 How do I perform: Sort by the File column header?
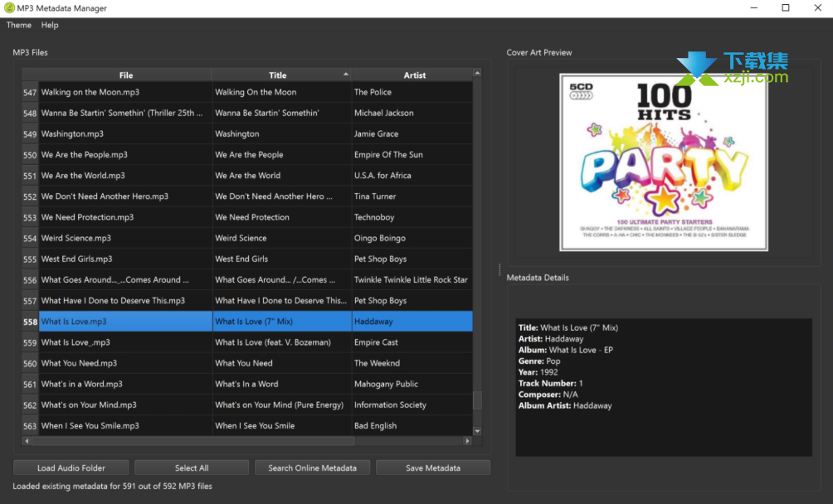[x=125, y=75]
